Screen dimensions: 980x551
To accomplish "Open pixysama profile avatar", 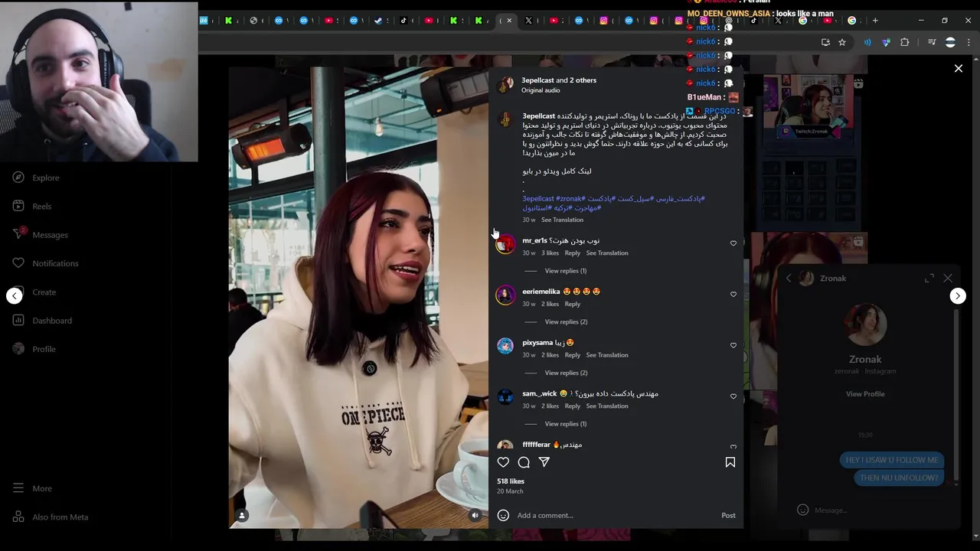I will click(x=505, y=346).
